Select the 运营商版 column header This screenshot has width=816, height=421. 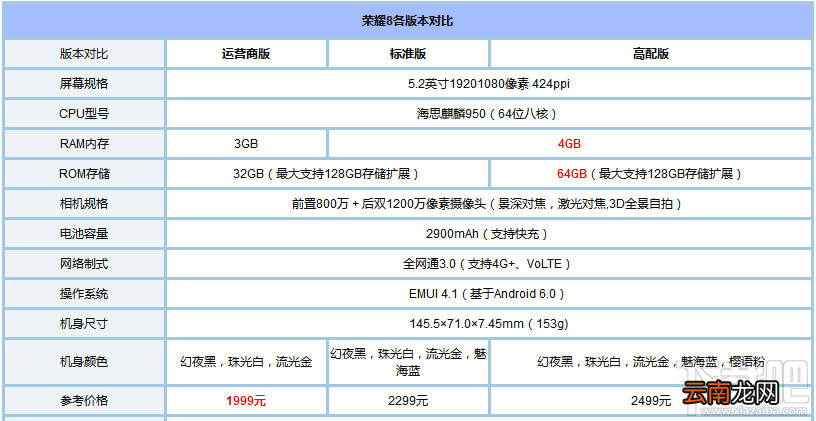(246, 54)
